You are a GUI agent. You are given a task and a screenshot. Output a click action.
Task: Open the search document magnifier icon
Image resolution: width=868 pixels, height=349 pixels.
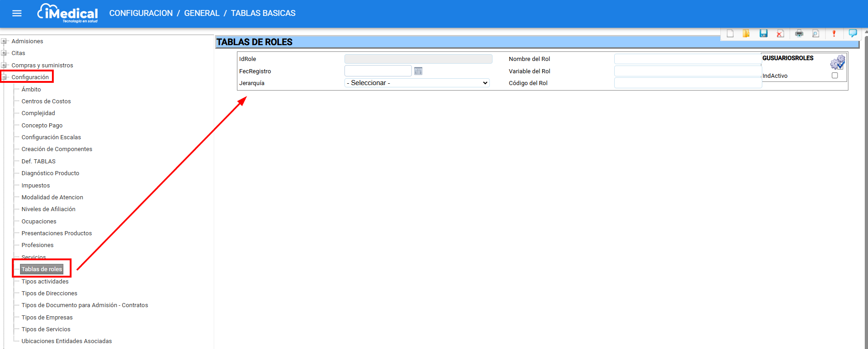[816, 34]
